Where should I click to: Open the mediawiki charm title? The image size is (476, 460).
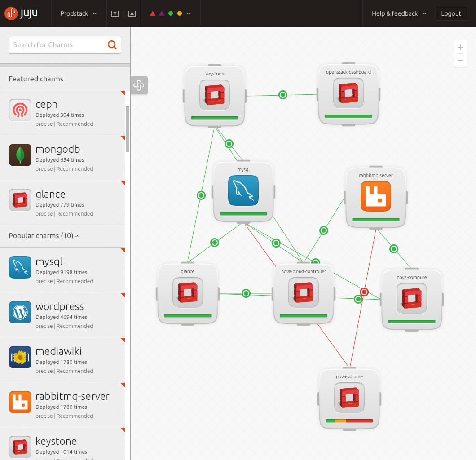pos(58,351)
